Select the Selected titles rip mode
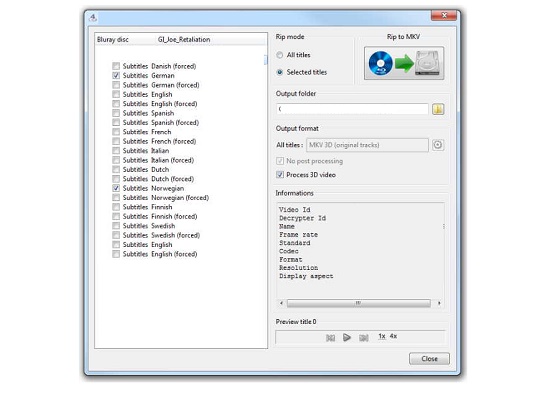 280,72
